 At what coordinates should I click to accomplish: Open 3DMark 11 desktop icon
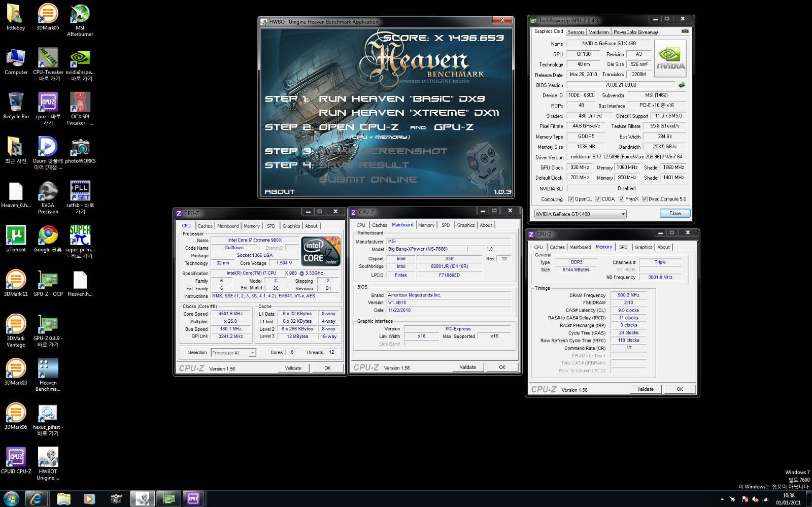[x=16, y=283]
